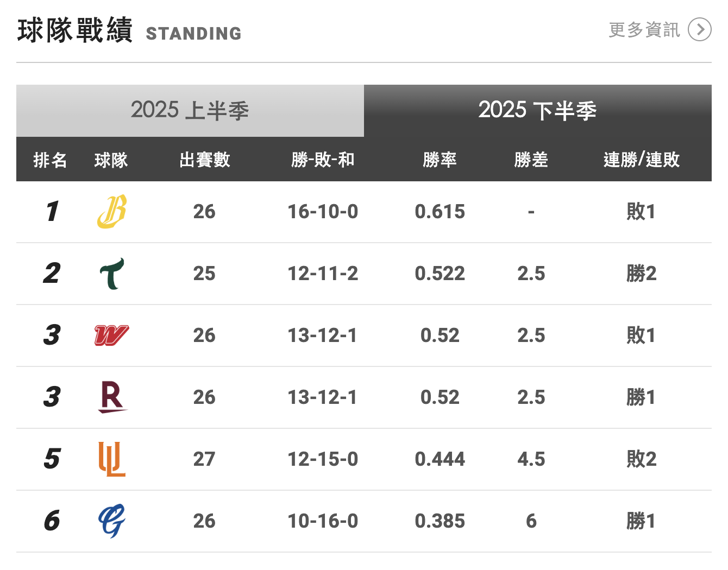The image size is (728, 570).
Task: Click the circled arrow next to 更多資訊
Action: (x=699, y=30)
